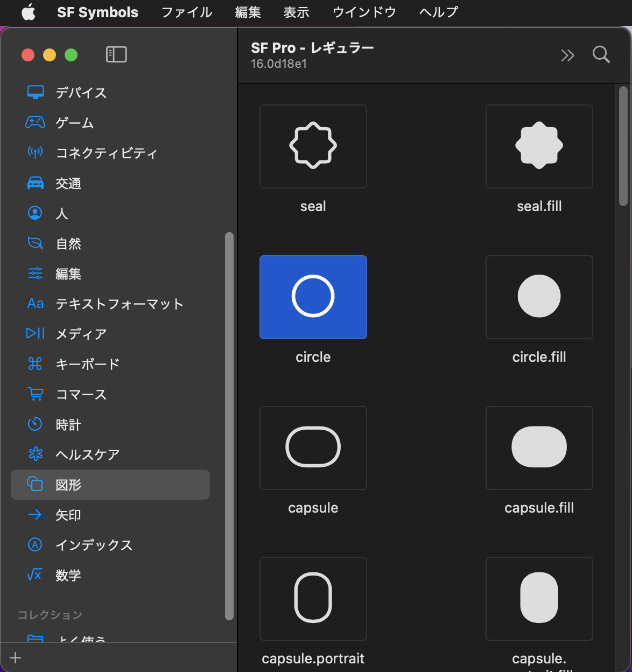Open the デバイス category
The height and width of the screenshot is (672, 632).
tap(110, 93)
